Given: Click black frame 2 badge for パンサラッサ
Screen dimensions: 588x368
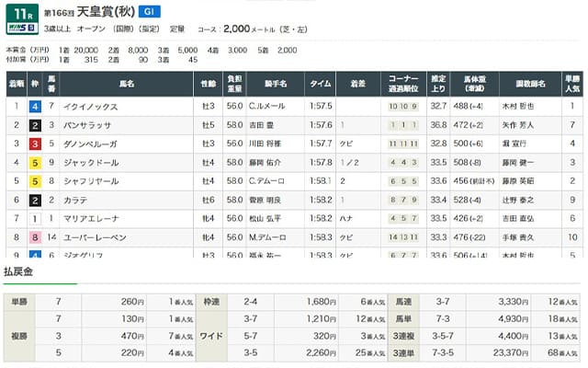Looking at the screenshot, I should pyautogui.click(x=35, y=125).
